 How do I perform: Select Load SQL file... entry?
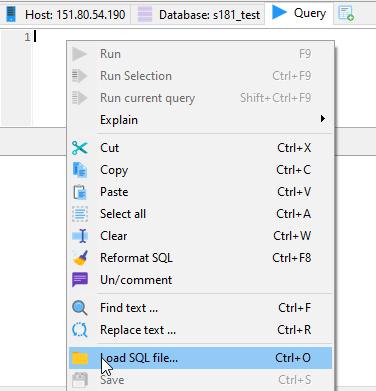(x=200, y=358)
